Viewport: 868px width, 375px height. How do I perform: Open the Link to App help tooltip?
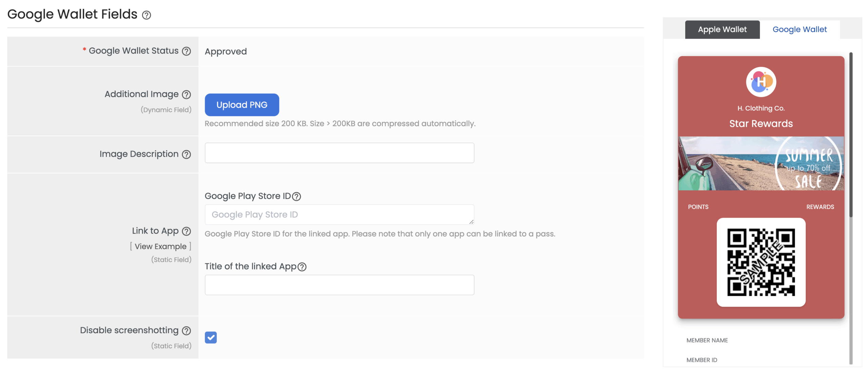click(186, 231)
